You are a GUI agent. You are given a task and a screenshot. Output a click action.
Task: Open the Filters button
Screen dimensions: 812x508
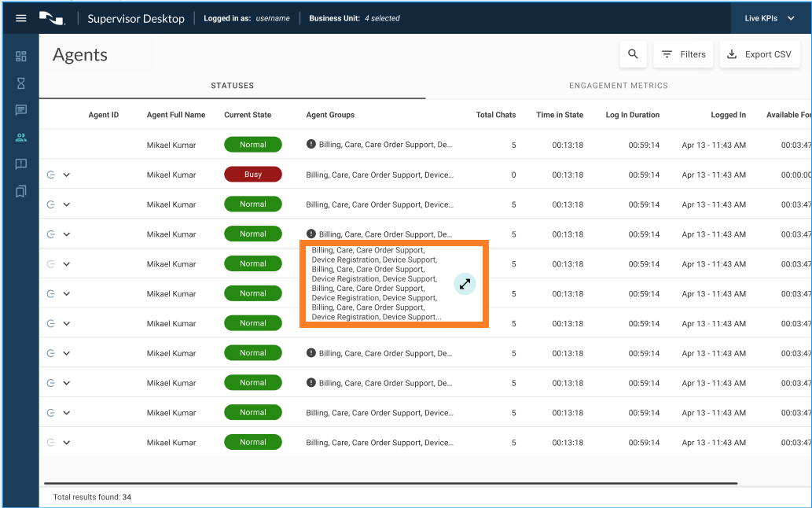[683, 54]
